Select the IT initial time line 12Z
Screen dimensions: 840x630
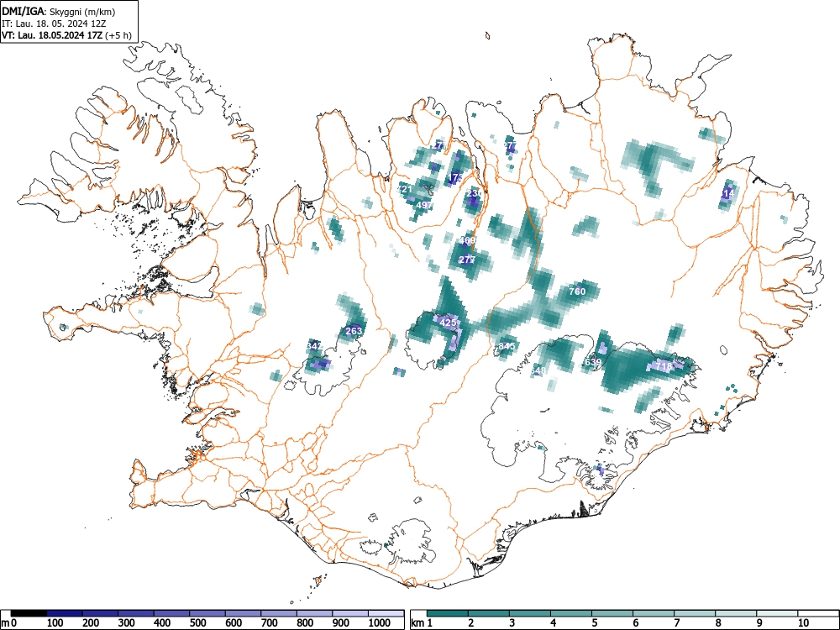(55, 24)
